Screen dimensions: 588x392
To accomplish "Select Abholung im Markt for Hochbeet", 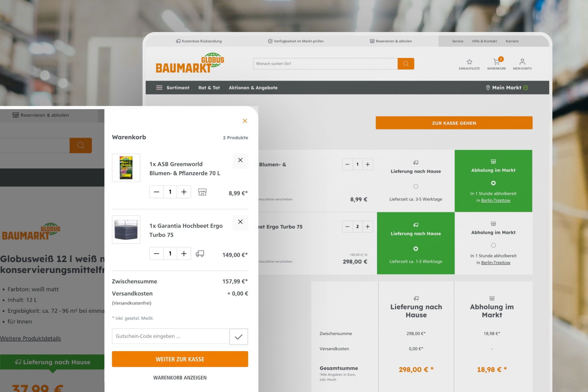I will (493, 245).
